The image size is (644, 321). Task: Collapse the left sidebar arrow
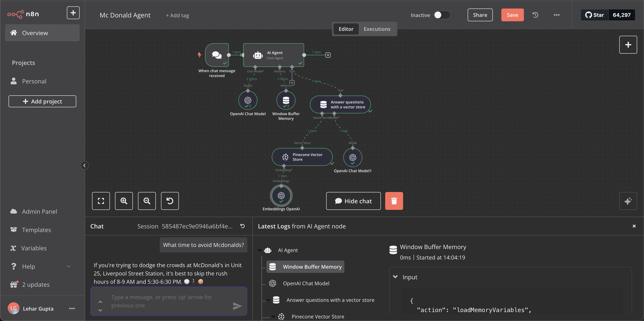(x=85, y=165)
